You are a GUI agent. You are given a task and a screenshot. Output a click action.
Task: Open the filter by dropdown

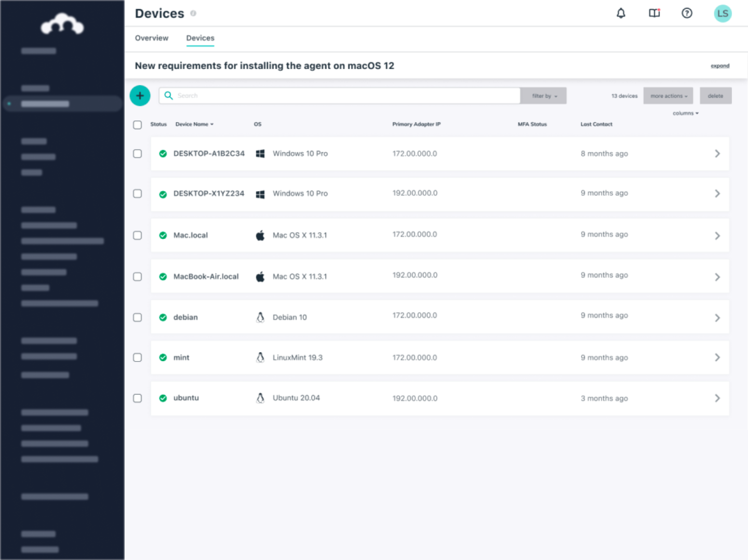pyautogui.click(x=543, y=96)
